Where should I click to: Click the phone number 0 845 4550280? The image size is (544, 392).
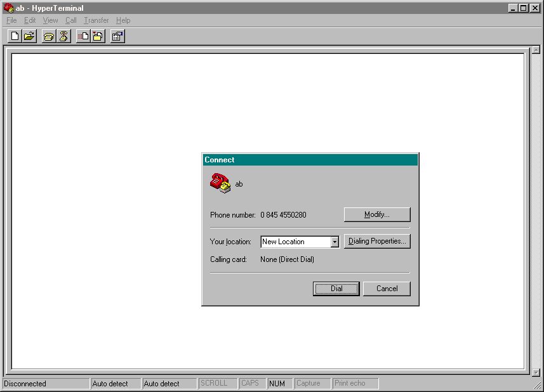pos(283,215)
